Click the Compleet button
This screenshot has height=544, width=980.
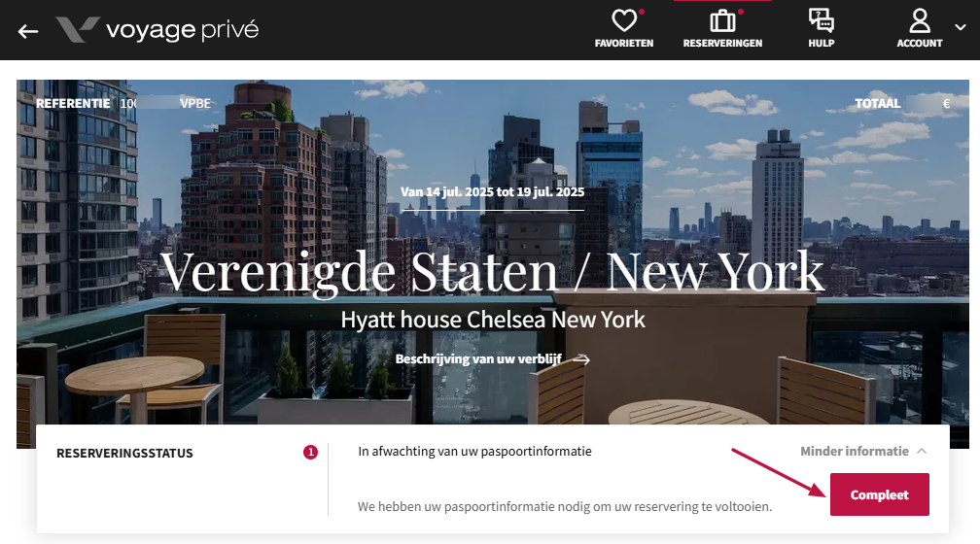tap(879, 494)
